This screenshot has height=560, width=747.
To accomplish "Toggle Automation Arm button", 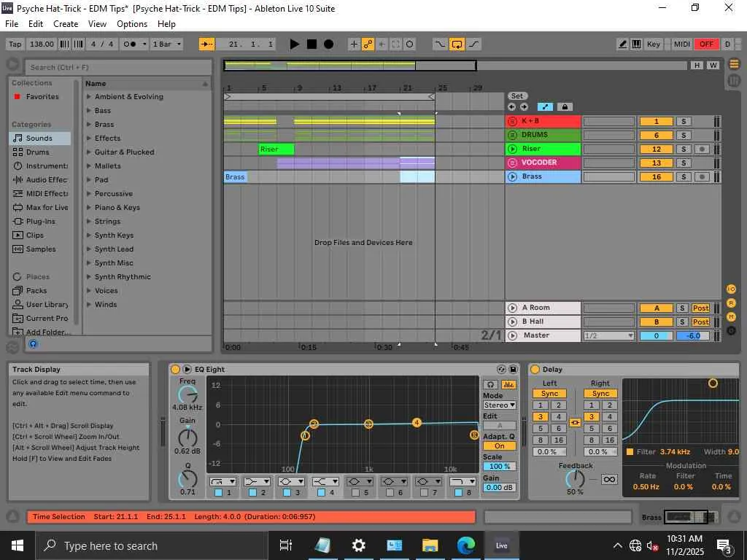I will (368, 44).
